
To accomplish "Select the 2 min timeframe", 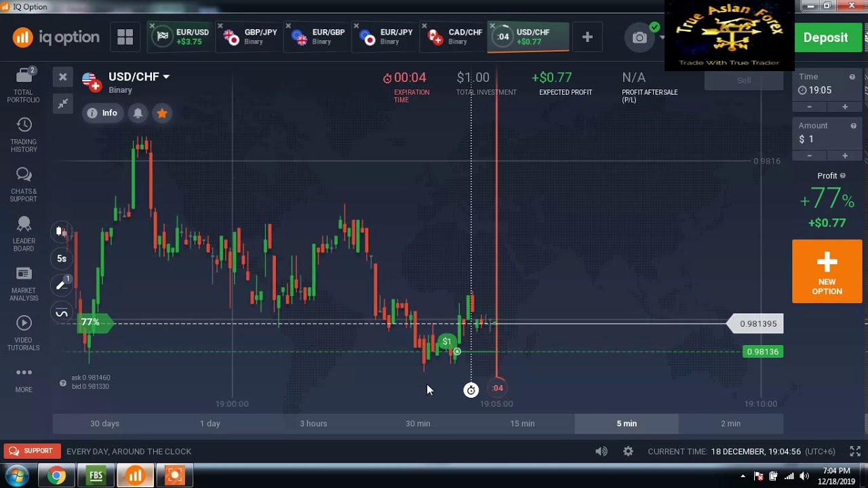I will 731,424.
